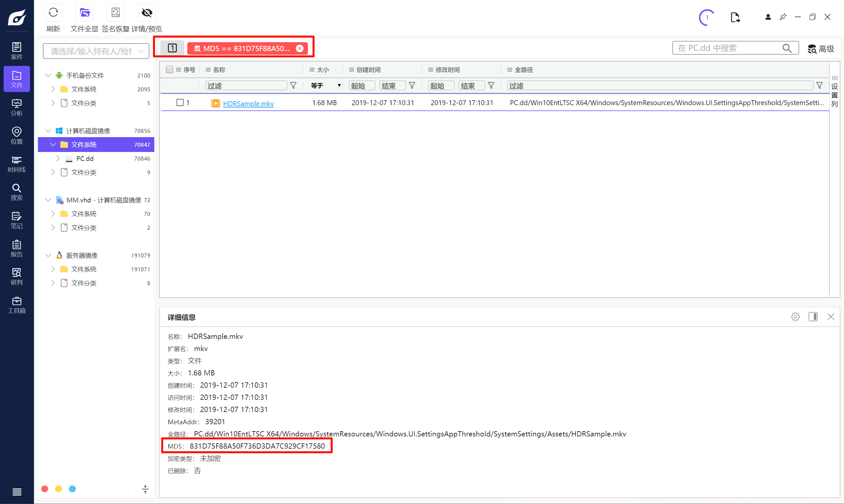Click the magnifier in PC.dd search box

pyautogui.click(x=787, y=48)
